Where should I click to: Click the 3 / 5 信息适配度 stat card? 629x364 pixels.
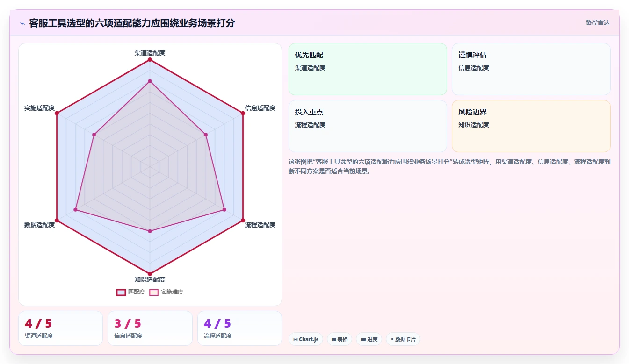[150, 328]
